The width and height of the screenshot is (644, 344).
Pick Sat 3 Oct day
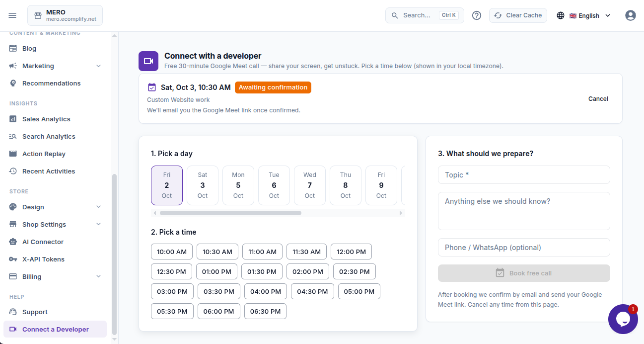(x=203, y=185)
